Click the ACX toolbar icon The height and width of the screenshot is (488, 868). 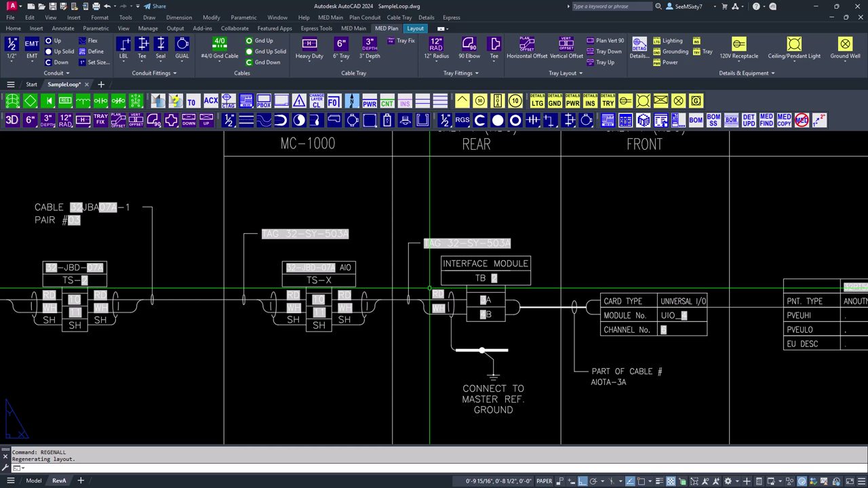click(211, 101)
